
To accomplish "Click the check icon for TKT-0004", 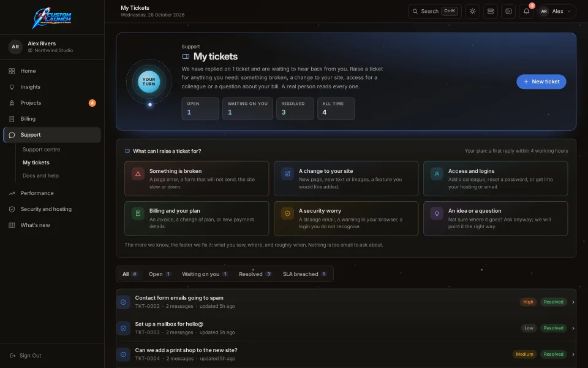I will click(x=123, y=354).
